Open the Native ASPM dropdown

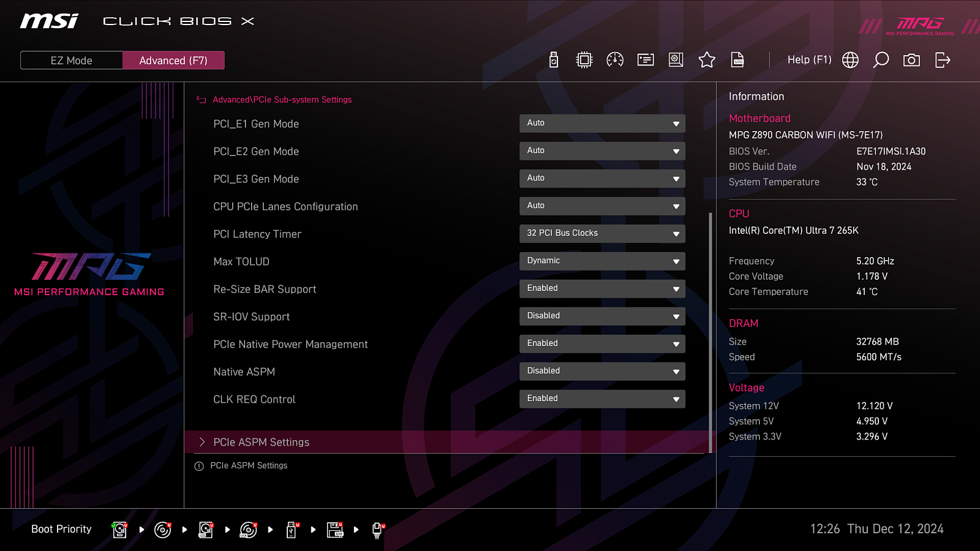(602, 372)
